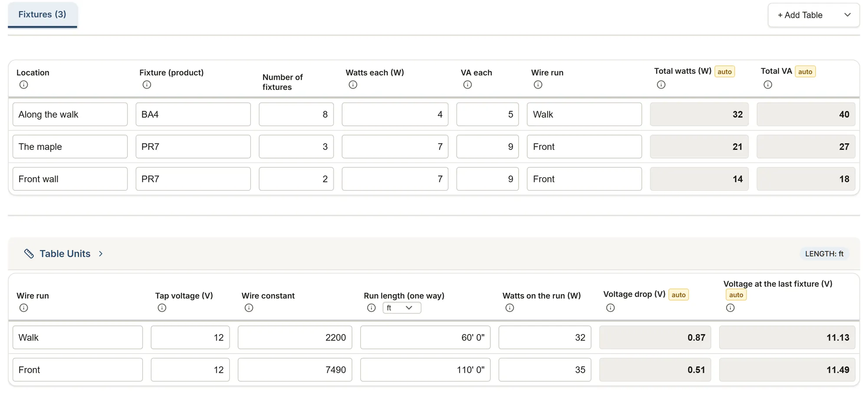Edit number of fixtures value 8

296,114
